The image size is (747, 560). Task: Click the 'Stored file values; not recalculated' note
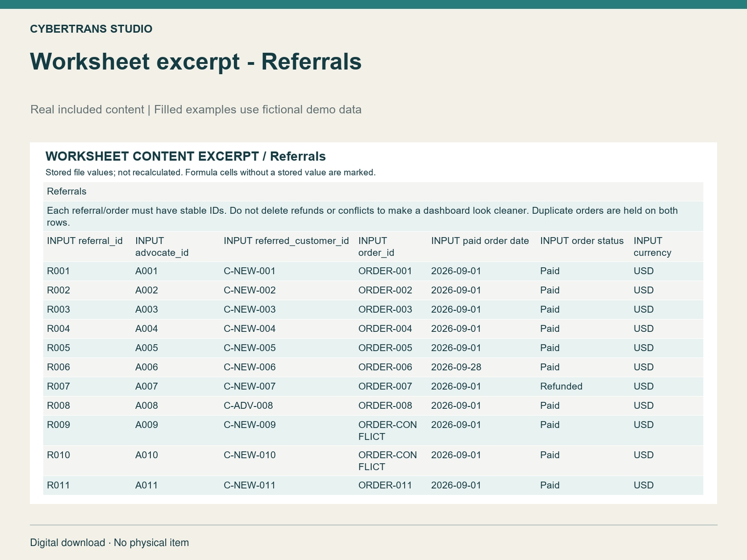[x=211, y=173]
